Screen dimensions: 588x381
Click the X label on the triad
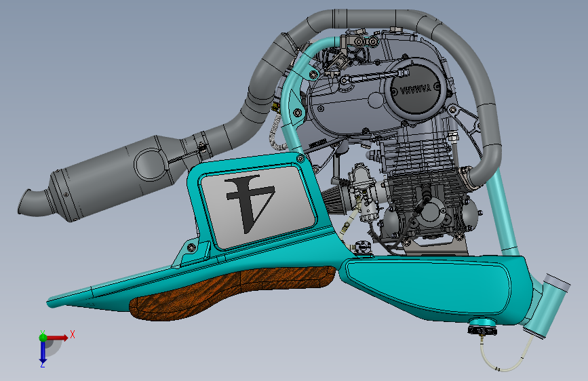click(x=73, y=334)
